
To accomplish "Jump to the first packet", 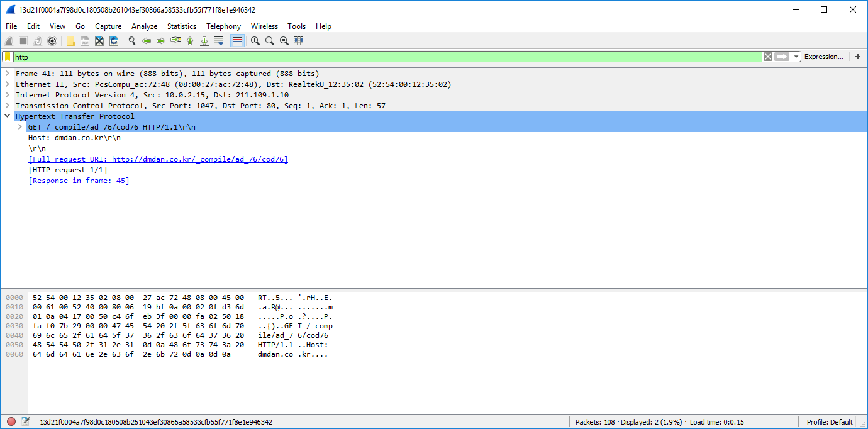I will coord(190,41).
